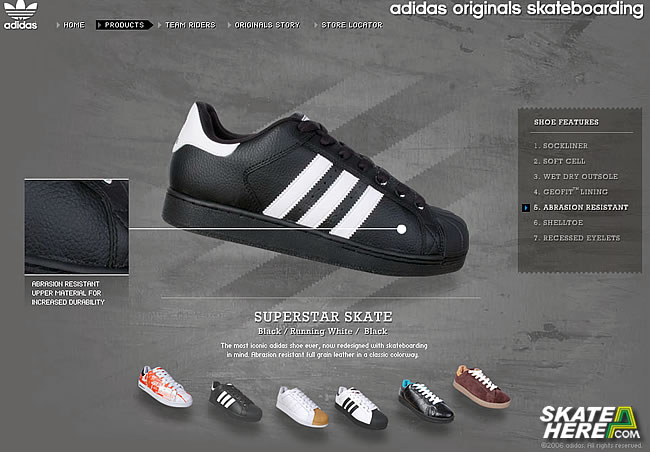
Task: Click the Shoe Features heading
Action: (x=566, y=122)
